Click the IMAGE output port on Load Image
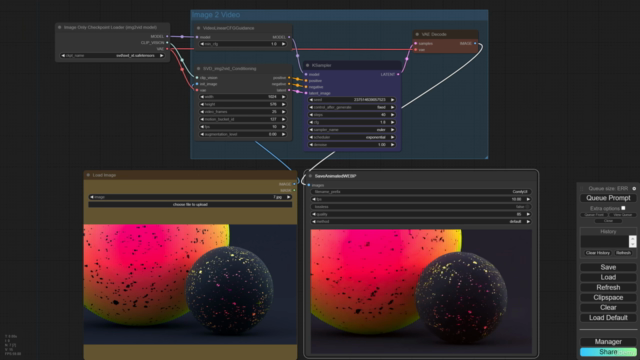 [294, 184]
